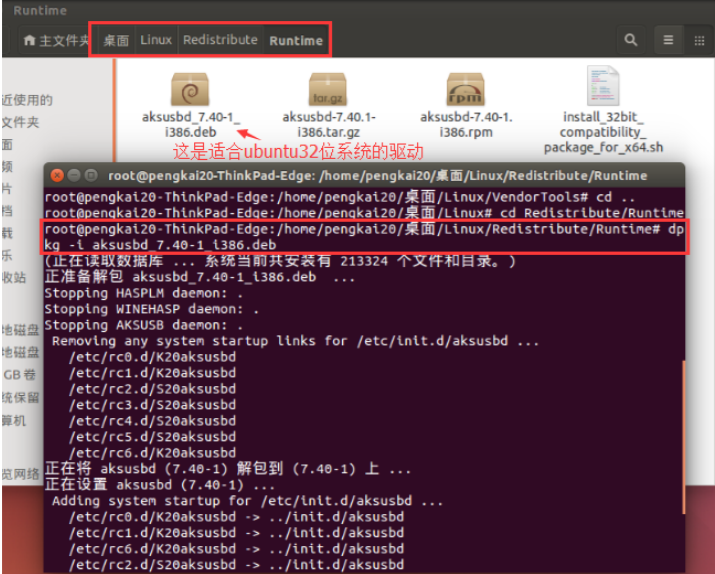715x574 pixels.
Task: Click the 'Stopping AKSUSB daemon' line
Action: pos(144,325)
